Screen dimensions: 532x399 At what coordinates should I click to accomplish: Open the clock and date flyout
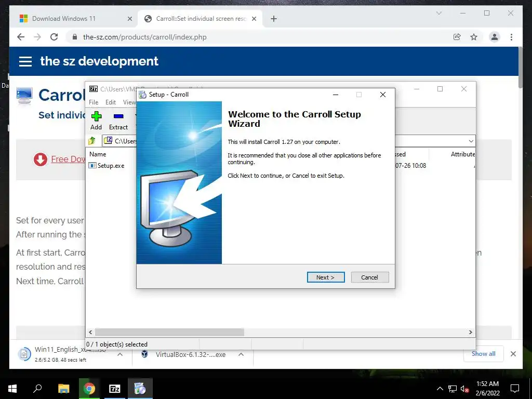pyautogui.click(x=487, y=389)
